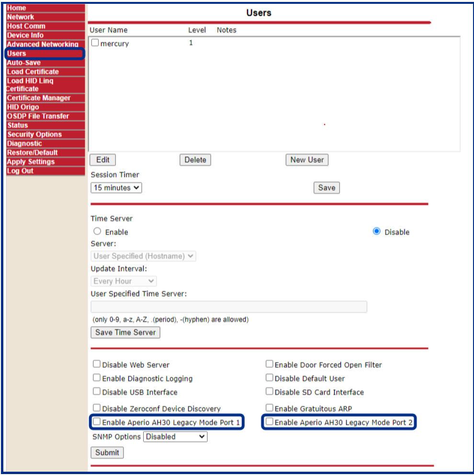
Task: Click Log Out in sidebar
Action: tap(20, 171)
